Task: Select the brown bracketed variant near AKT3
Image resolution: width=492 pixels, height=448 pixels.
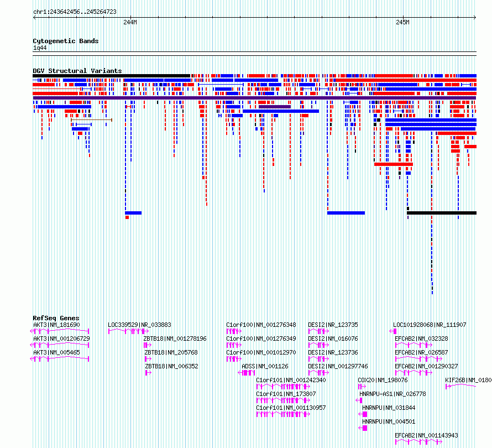Action: click(x=91, y=120)
